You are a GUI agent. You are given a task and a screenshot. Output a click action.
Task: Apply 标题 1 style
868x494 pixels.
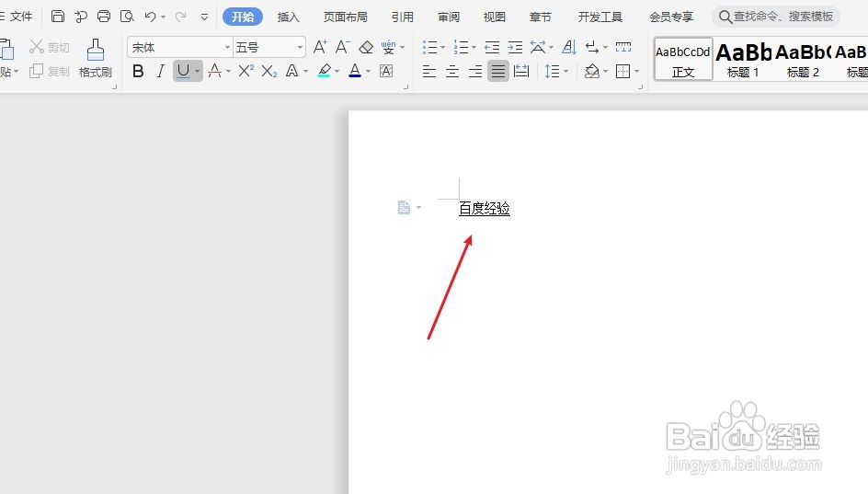pyautogui.click(x=743, y=59)
